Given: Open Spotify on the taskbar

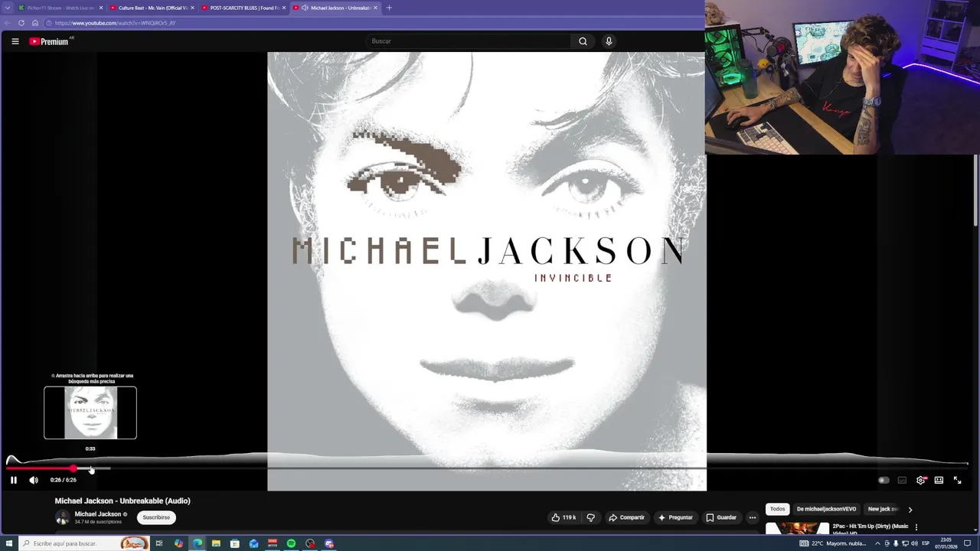Looking at the screenshot, I should pyautogui.click(x=291, y=543).
